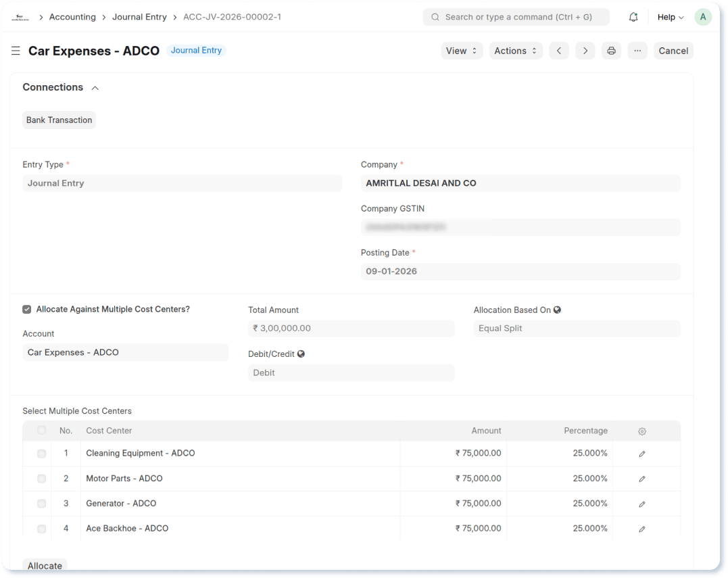
Task: Navigate to Accounting via the breadcrumb
Action: (72, 16)
